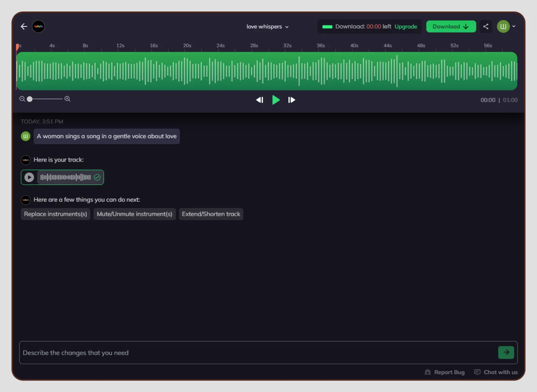This screenshot has height=392, width=537.
Task: Select the bug icon beside Report Bug
Action: coord(428,372)
